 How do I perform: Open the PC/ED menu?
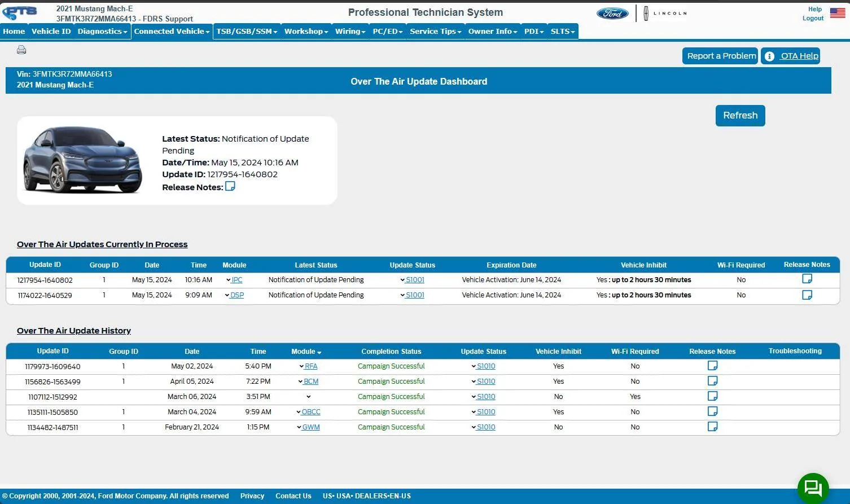tap(388, 32)
